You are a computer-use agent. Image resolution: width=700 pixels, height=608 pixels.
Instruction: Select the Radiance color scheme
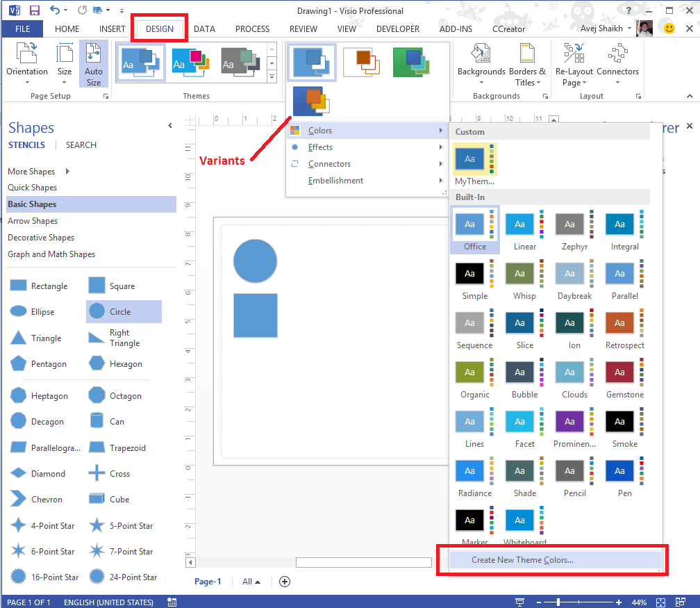(475, 477)
